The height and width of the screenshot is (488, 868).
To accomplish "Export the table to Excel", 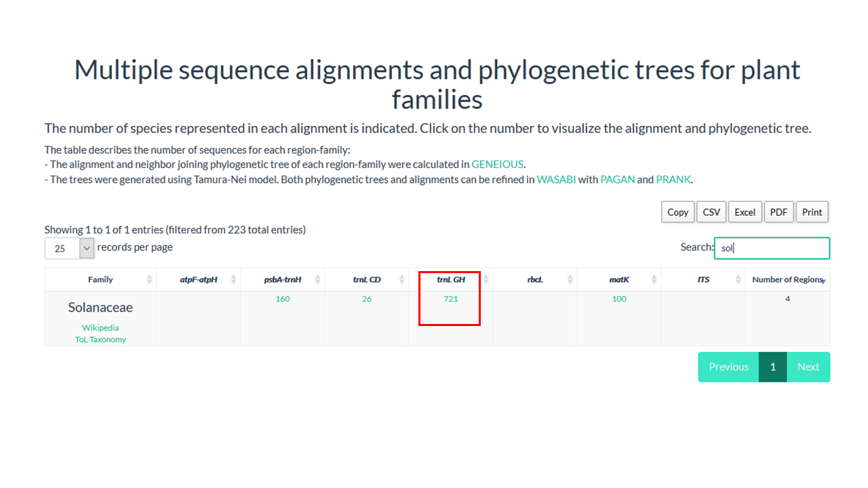I will pos(745,212).
